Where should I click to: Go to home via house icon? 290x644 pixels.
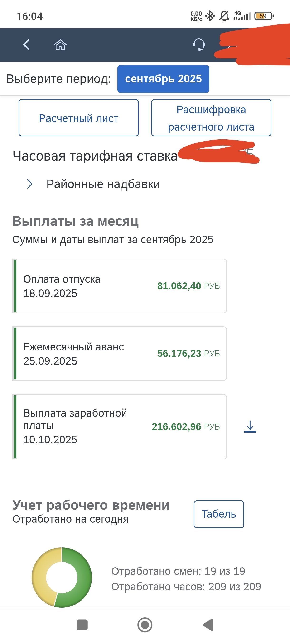(x=60, y=45)
